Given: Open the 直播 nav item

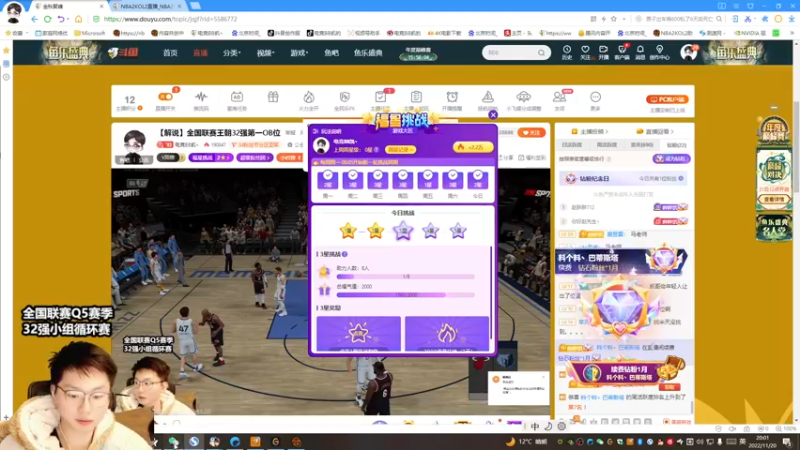Looking at the screenshot, I should tap(200, 53).
